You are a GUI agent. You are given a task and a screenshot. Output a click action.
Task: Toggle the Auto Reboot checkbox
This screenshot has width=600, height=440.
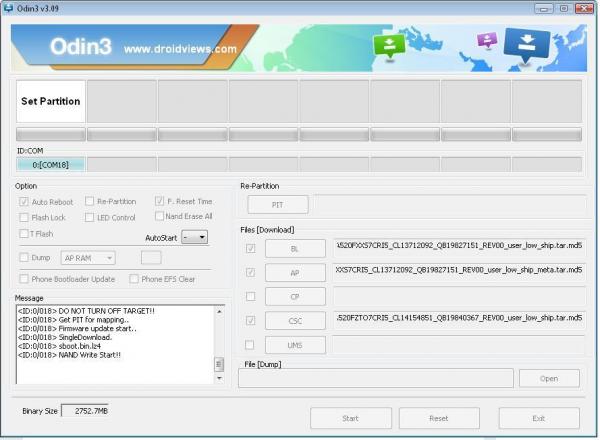[x=24, y=202]
